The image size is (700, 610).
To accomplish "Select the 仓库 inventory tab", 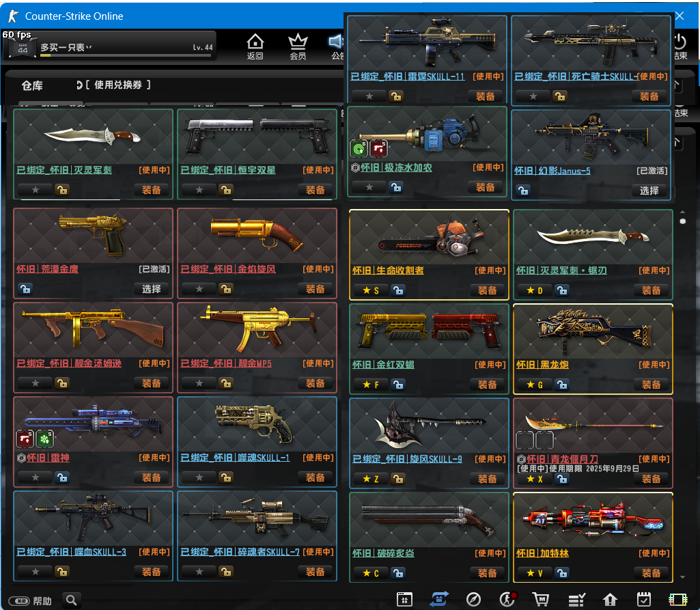I will (32, 86).
